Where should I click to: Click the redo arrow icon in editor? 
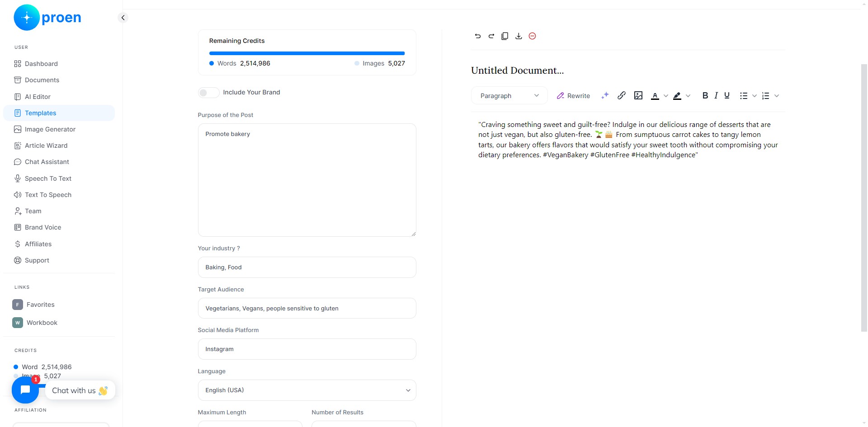[x=491, y=36]
